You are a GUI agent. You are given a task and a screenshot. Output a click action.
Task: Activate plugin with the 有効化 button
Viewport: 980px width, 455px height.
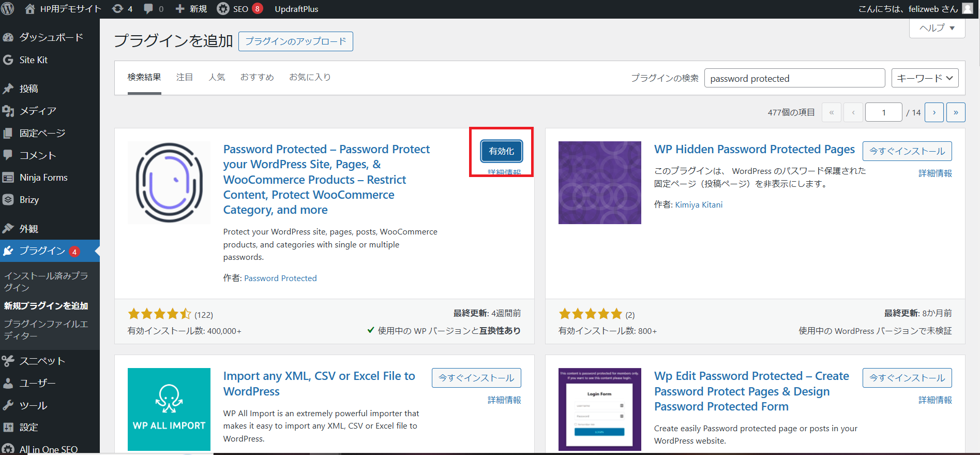[x=502, y=151]
